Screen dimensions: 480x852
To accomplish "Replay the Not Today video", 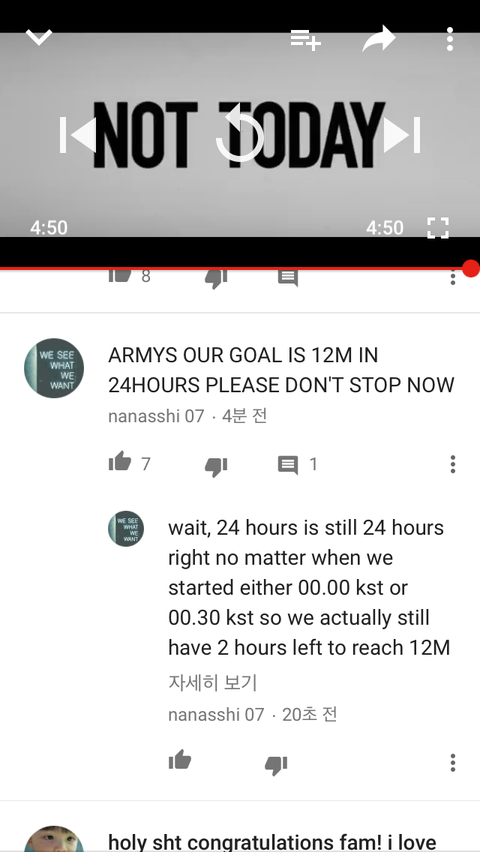I will (x=240, y=133).
